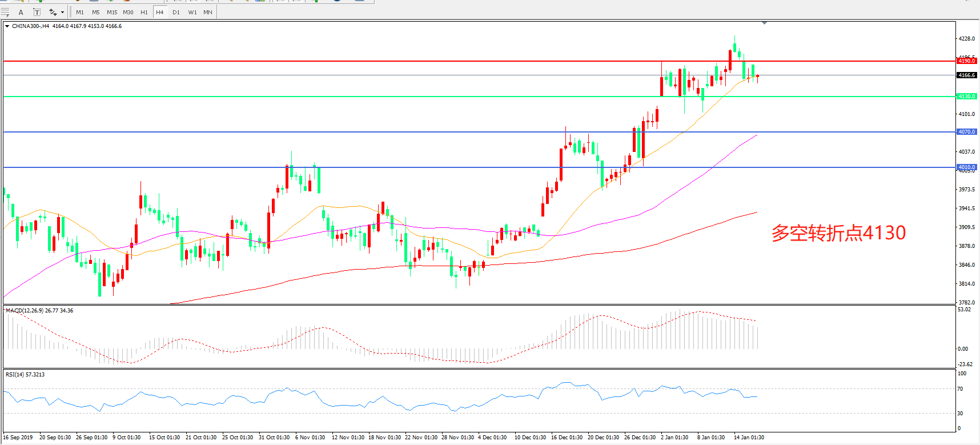Select the MN monthly timeframe
The height and width of the screenshot is (445, 980).
(x=208, y=12)
